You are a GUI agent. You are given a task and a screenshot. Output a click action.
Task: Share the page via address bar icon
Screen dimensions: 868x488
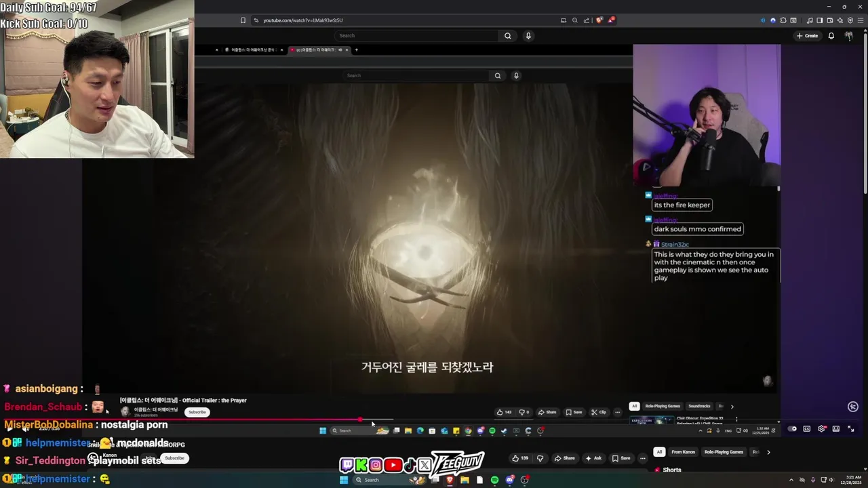coord(587,20)
